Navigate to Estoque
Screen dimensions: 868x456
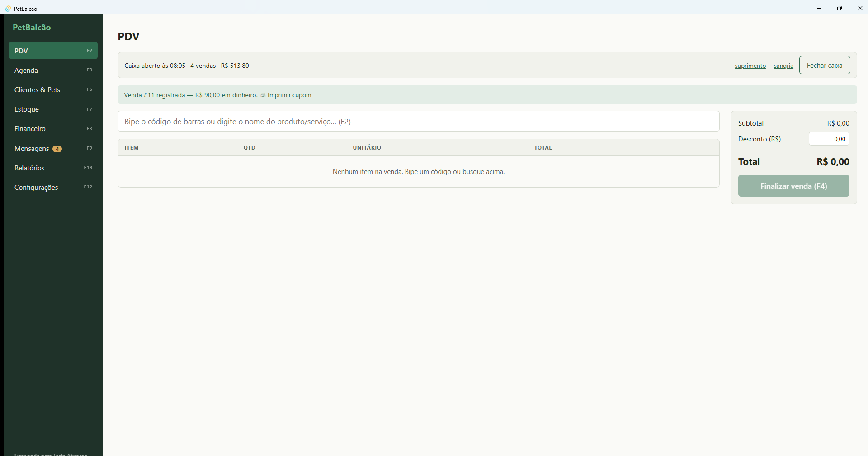coord(53,109)
